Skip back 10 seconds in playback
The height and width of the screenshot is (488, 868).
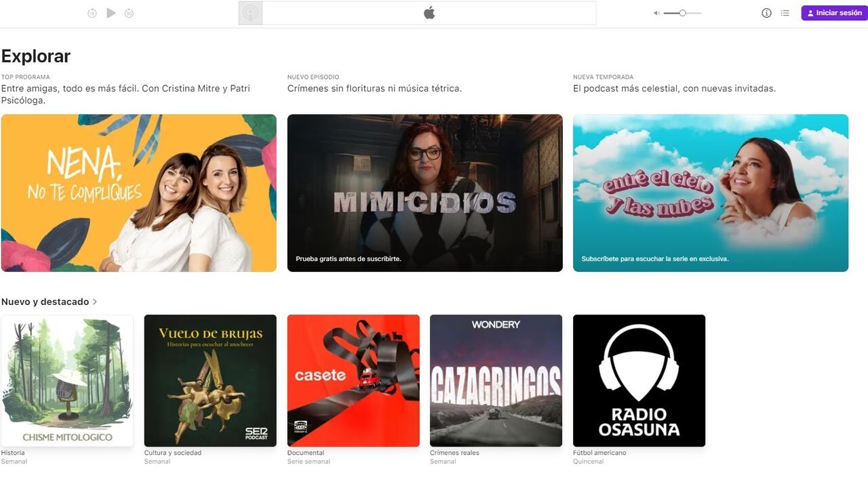92,13
